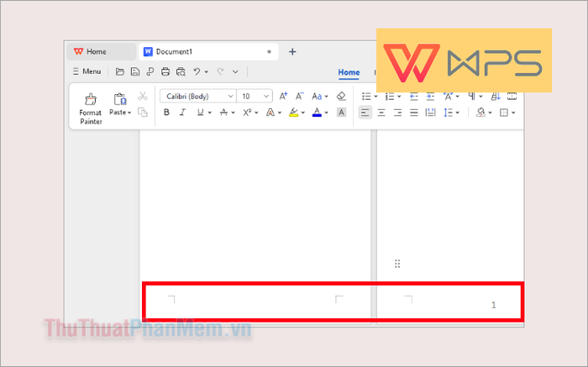Increase paragraph indent
Screen dimensions: 588x367
tap(430, 97)
